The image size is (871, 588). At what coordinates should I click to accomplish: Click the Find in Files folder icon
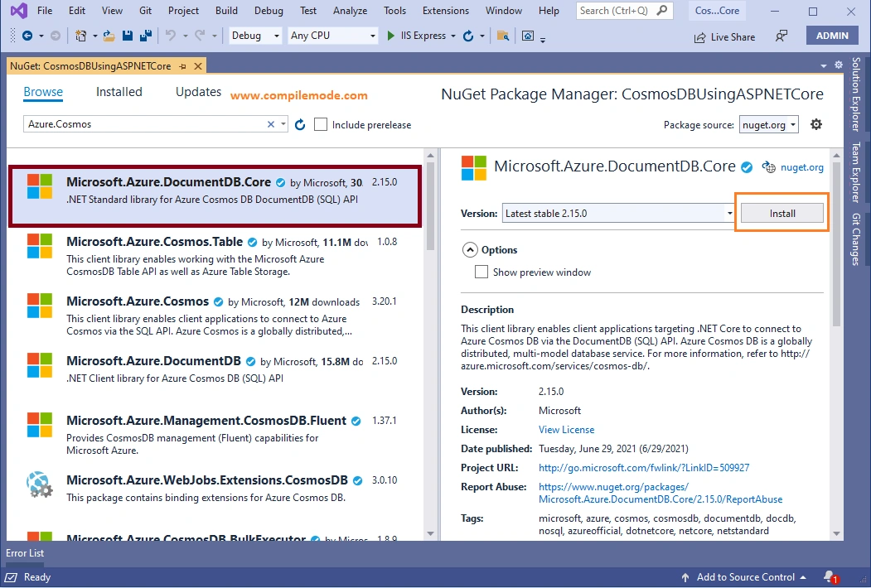(503, 36)
